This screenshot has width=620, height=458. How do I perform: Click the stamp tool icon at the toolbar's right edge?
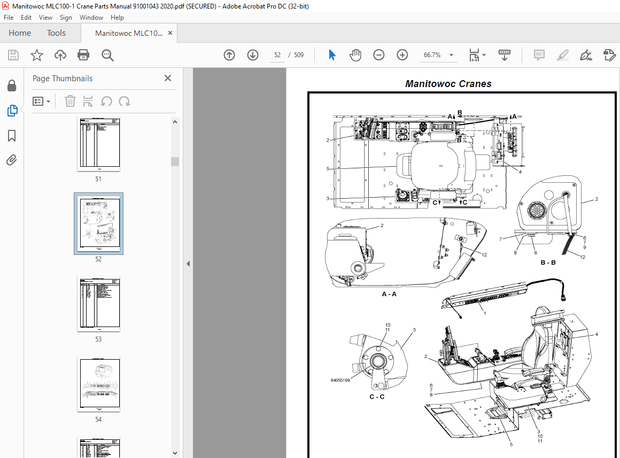coord(609,55)
